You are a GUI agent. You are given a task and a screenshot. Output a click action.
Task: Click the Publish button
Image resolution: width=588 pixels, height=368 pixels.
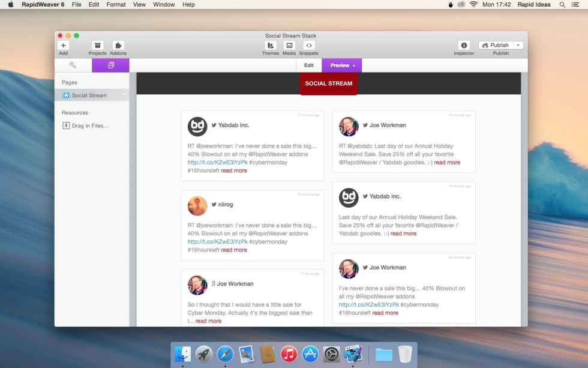point(496,45)
